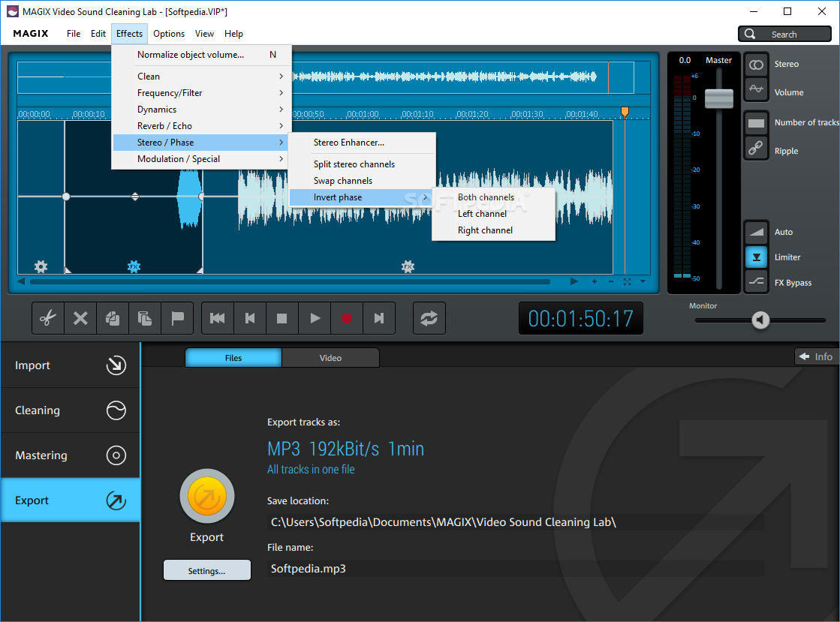840x622 pixels.
Task: Toggle Number of tracks button
Action: (x=756, y=123)
